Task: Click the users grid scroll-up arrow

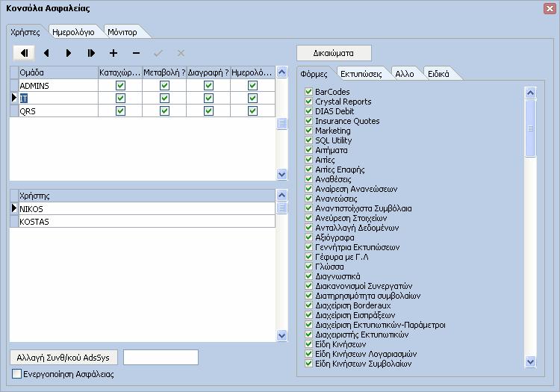Action: pos(281,195)
